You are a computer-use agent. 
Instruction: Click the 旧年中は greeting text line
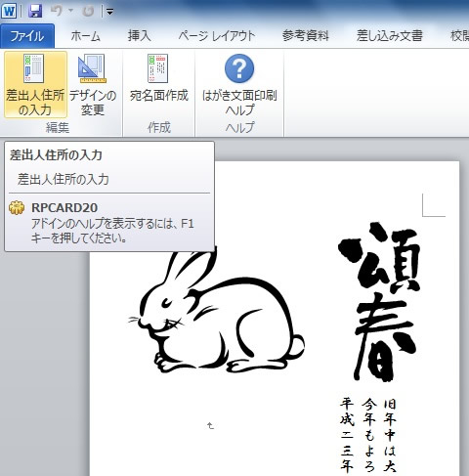pos(390,436)
